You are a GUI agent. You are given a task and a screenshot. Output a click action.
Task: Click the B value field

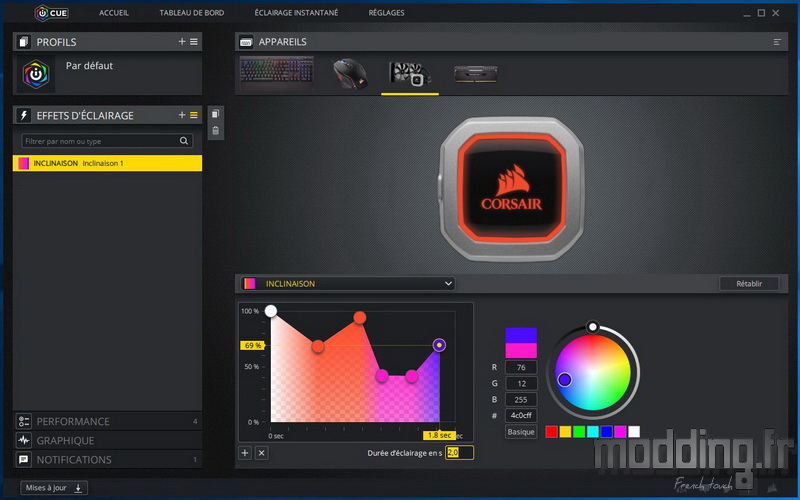pos(521,399)
